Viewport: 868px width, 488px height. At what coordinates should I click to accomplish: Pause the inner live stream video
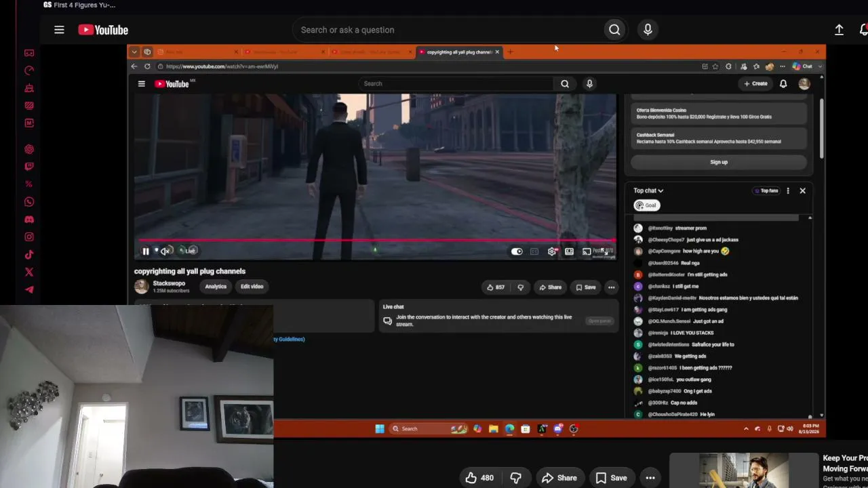pyautogui.click(x=145, y=251)
